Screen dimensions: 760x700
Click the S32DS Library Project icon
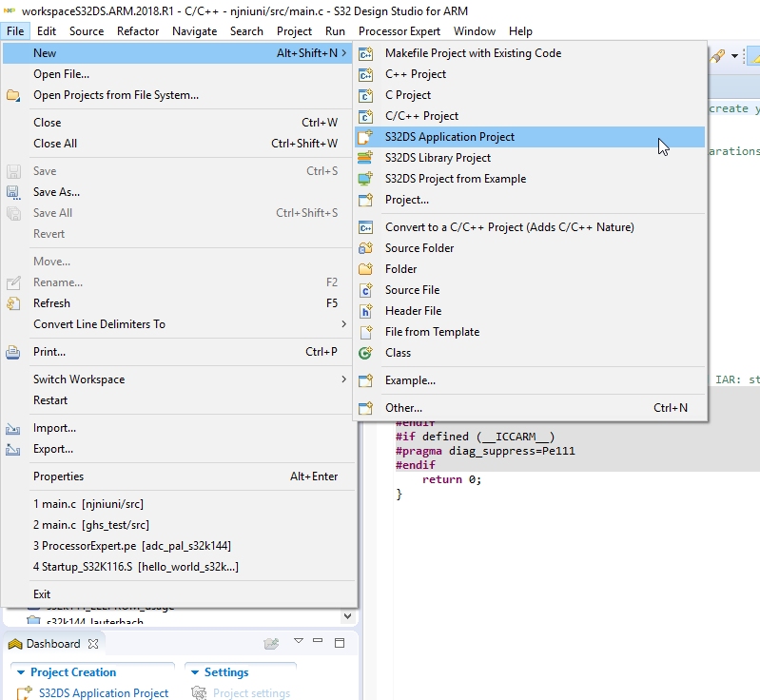[366, 158]
